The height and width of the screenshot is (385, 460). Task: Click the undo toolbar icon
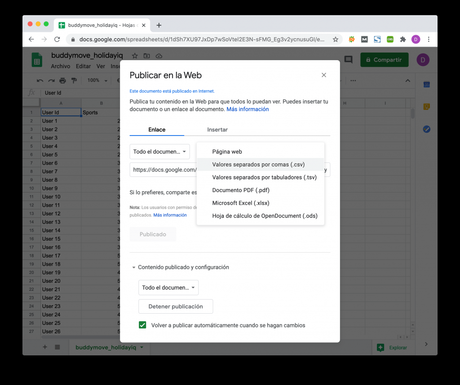[40, 80]
